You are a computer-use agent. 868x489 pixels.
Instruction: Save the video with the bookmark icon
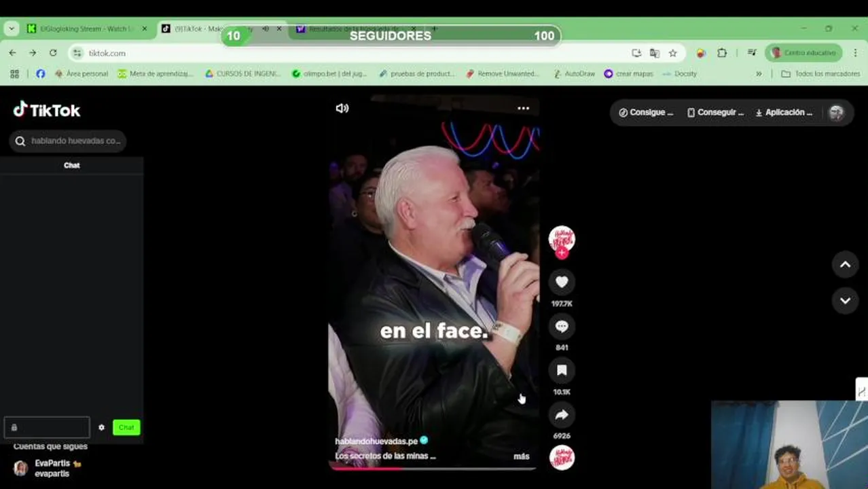click(x=562, y=370)
